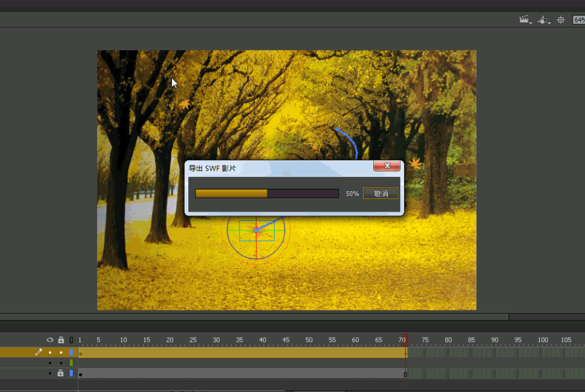
Task: Click the transform center point of selected leaf
Action: 256,230
